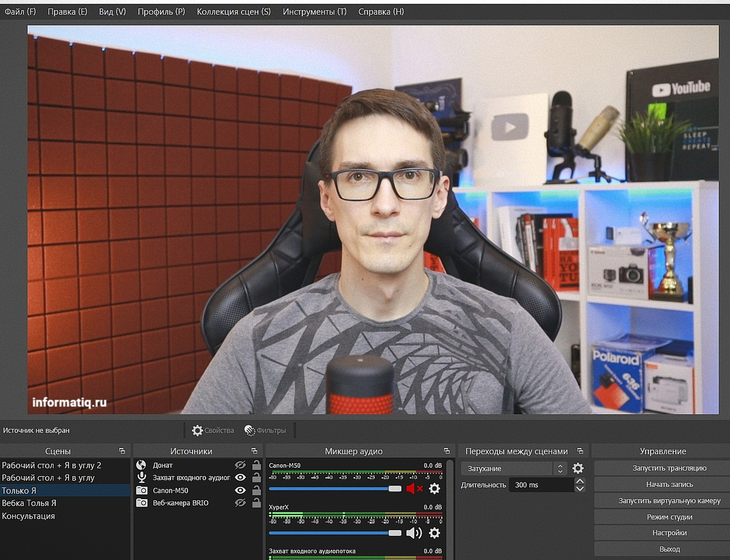Pop out the Сцены dock panel
This screenshot has width=730, height=560.
[122, 451]
